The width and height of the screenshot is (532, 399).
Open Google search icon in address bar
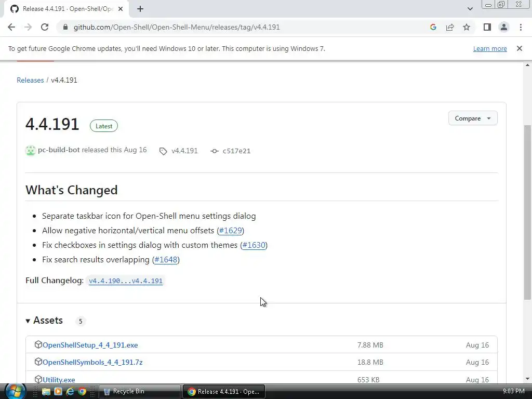pos(433,27)
